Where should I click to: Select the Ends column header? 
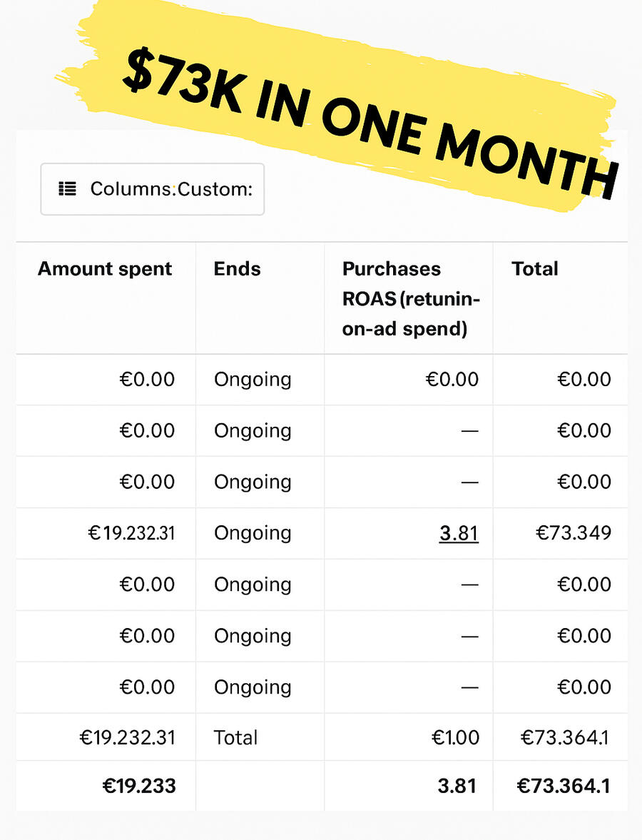(x=237, y=269)
